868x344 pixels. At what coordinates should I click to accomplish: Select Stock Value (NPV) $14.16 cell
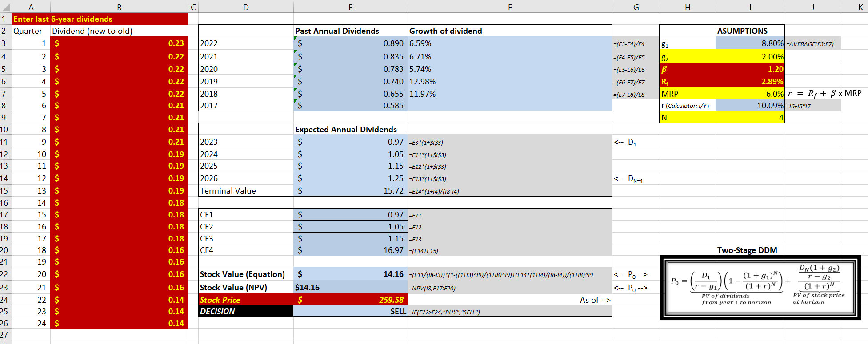point(351,287)
